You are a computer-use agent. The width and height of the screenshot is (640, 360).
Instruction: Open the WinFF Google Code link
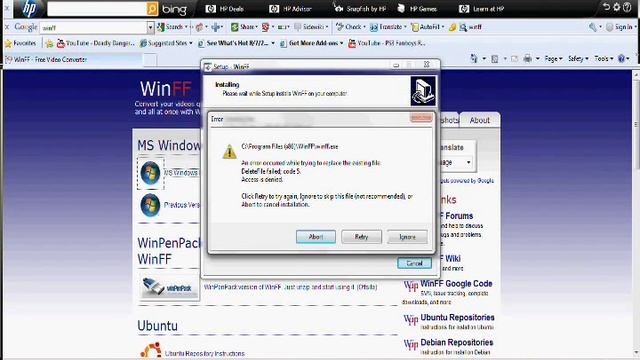(x=456, y=283)
